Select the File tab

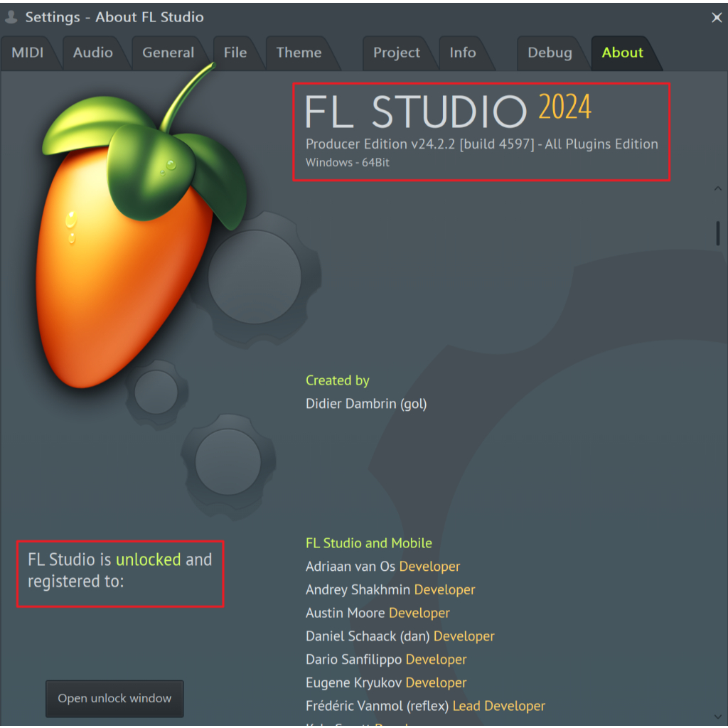click(x=235, y=53)
